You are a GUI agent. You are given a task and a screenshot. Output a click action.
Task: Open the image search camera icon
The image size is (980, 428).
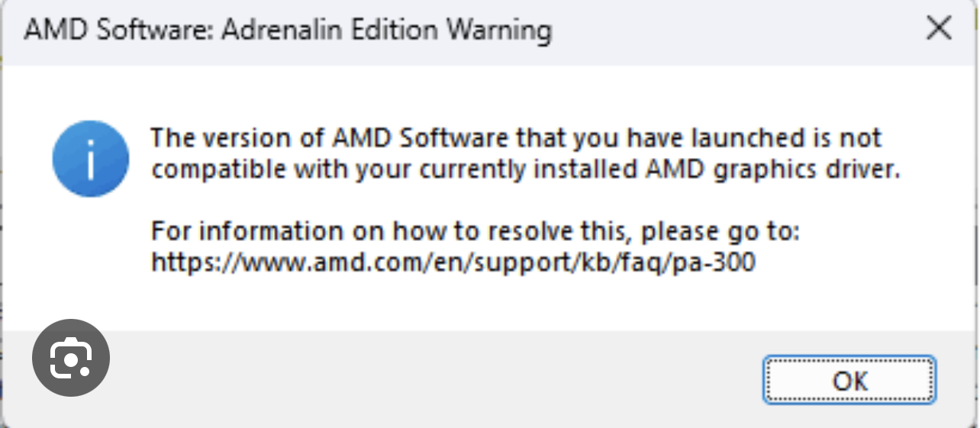(71, 358)
